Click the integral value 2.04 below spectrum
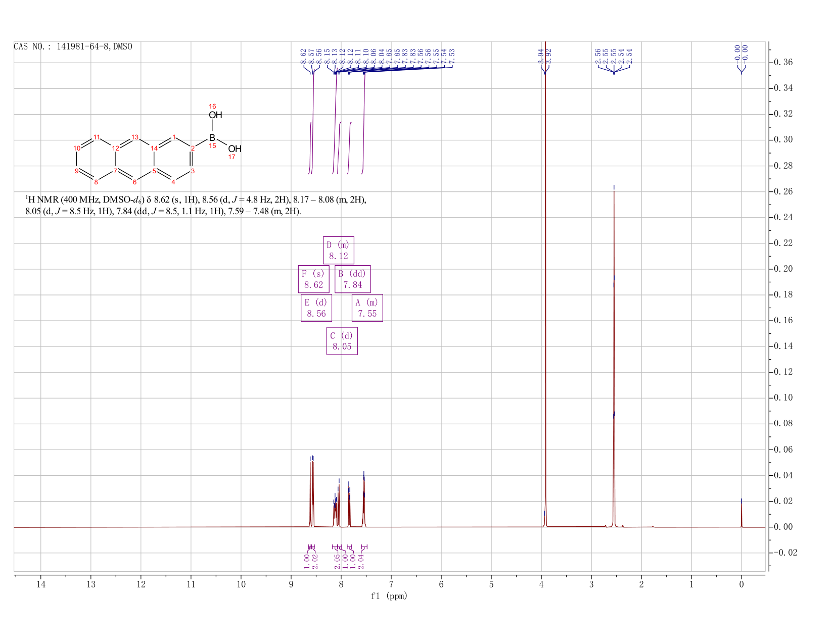The width and height of the screenshot is (834, 644). tap(361, 561)
